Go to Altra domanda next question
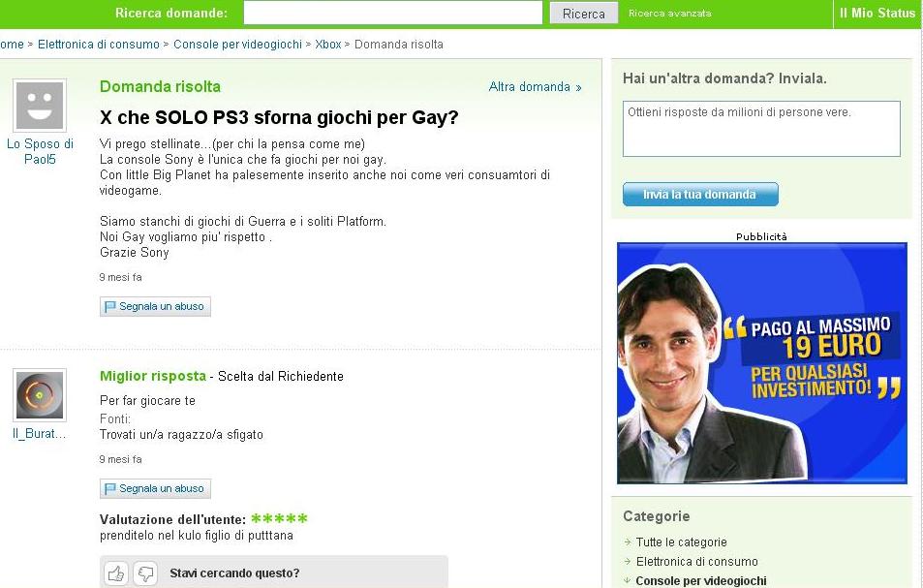This screenshot has height=588, width=923. 535,87
